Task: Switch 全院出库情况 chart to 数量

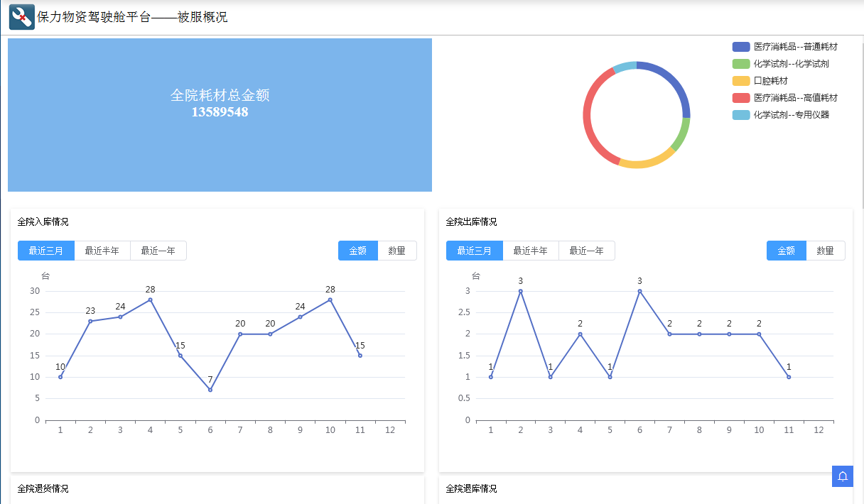Action: click(x=826, y=251)
